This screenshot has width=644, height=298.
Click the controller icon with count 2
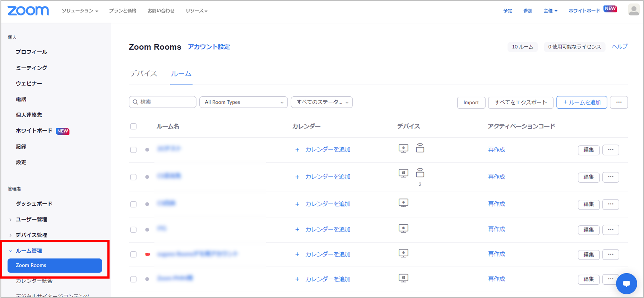click(420, 173)
